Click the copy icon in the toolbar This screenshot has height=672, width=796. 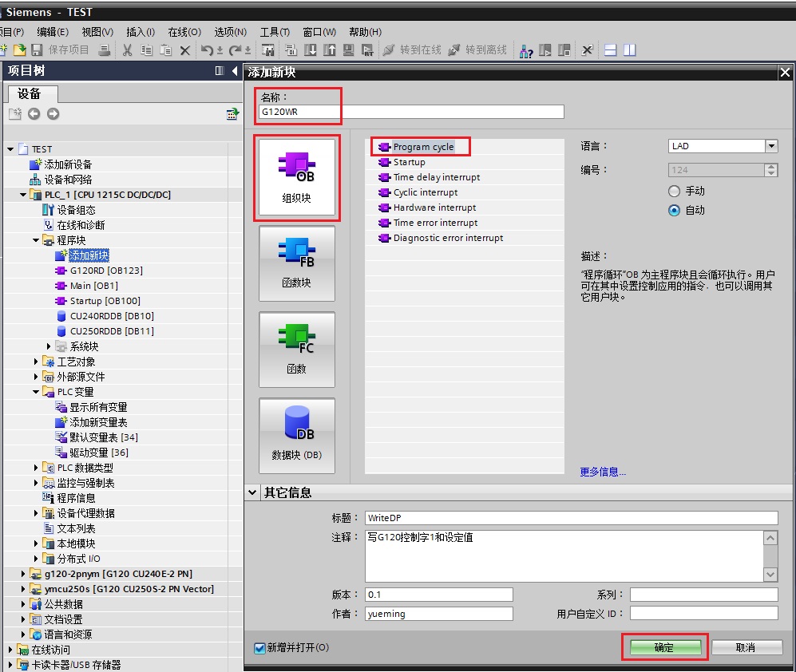(147, 49)
